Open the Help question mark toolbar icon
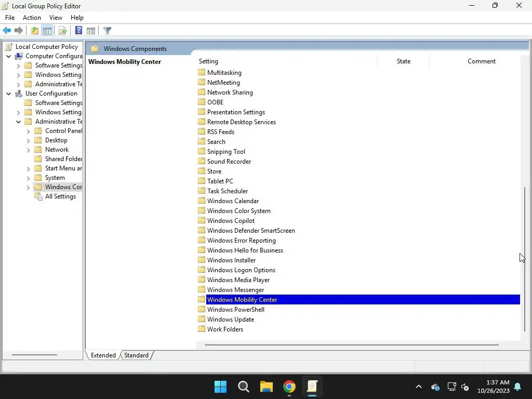The width and height of the screenshot is (532, 399). pyautogui.click(x=79, y=31)
